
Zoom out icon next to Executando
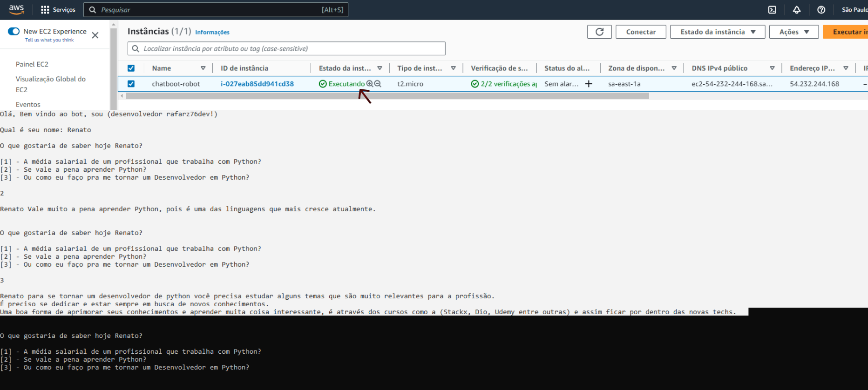(378, 84)
